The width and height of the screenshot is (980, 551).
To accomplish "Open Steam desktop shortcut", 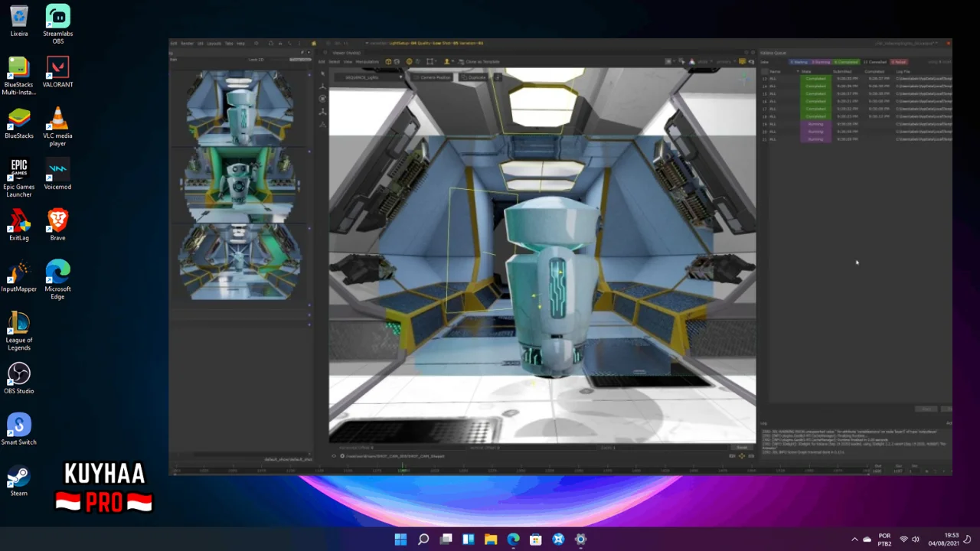I will [19, 481].
